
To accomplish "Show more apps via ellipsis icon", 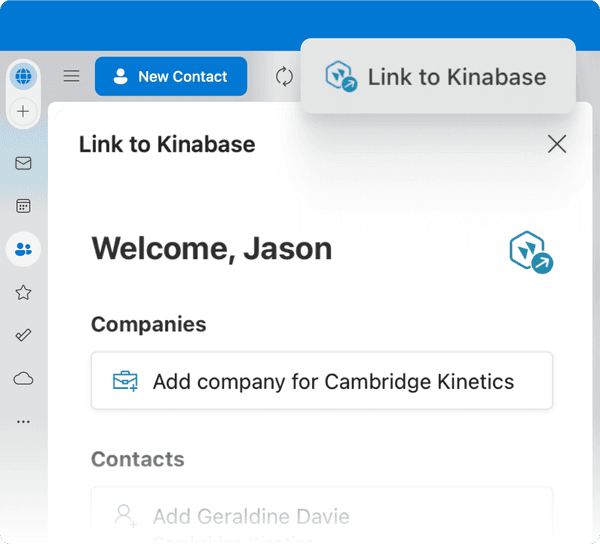I will click(23, 422).
